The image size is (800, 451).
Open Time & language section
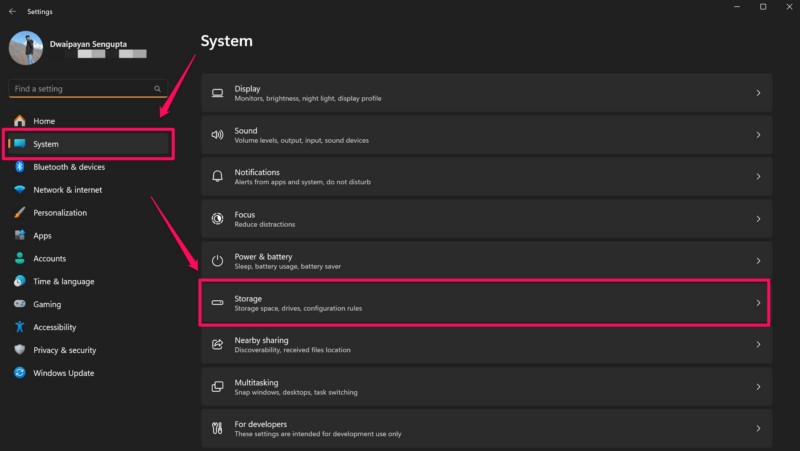coord(63,282)
